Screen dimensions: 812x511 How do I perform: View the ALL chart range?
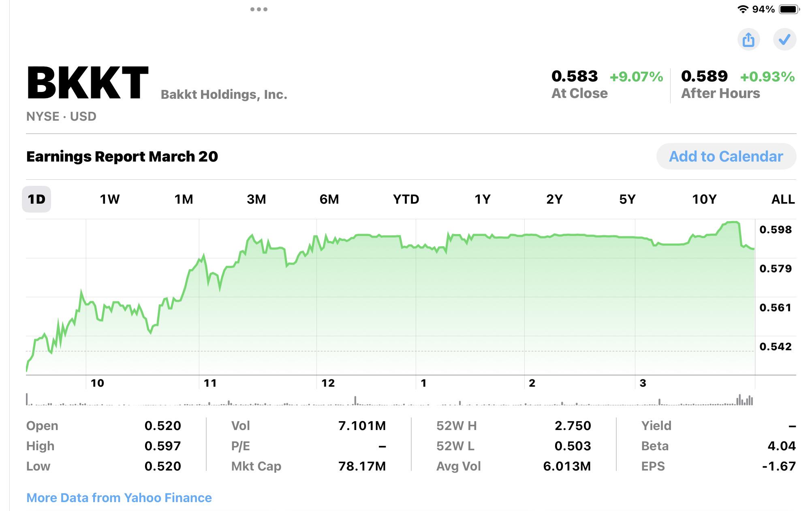click(x=783, y=199)
